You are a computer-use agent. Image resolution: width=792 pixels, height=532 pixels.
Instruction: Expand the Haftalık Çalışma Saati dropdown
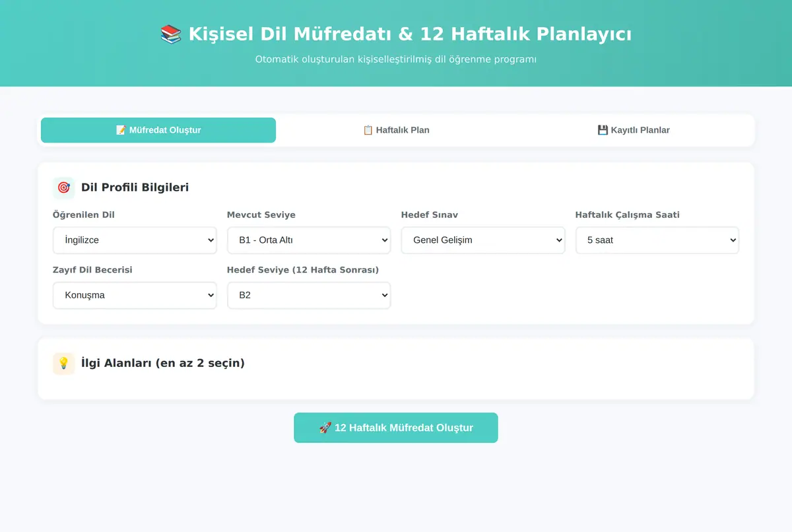657,240
